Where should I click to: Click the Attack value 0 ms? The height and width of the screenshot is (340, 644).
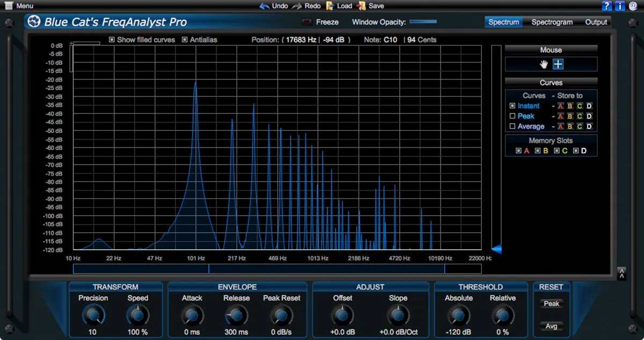[192, 332]
